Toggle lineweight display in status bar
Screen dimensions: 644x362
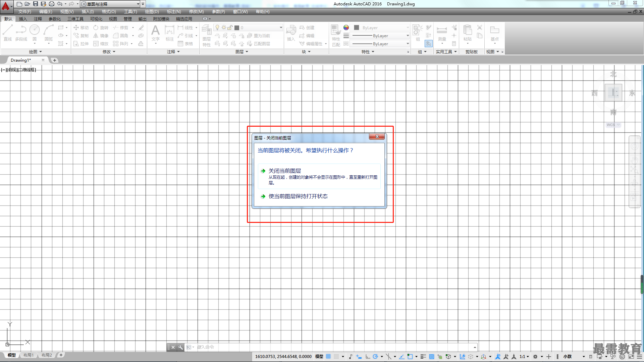[x=423, y=356]
